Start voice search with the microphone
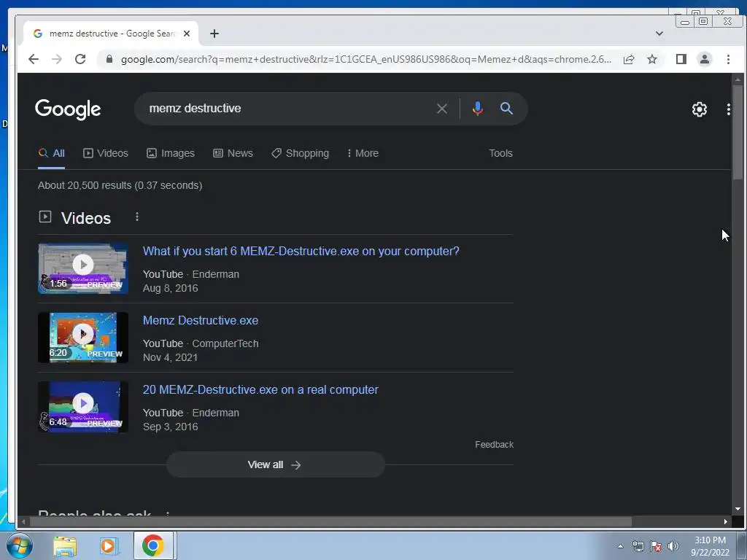Image resolution: width=747 pixels, height=560 pixels. [x=477, y=109]
